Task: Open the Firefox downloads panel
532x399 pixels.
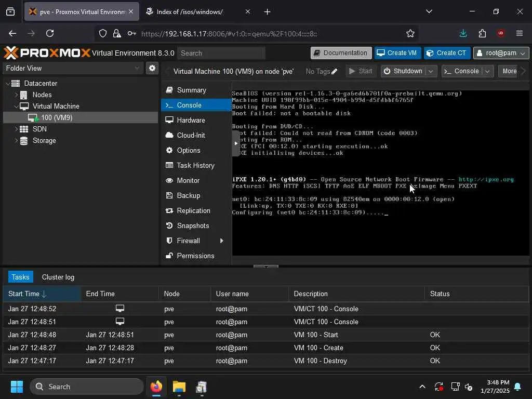Action: pyautogui.click(x=463, y=33)
